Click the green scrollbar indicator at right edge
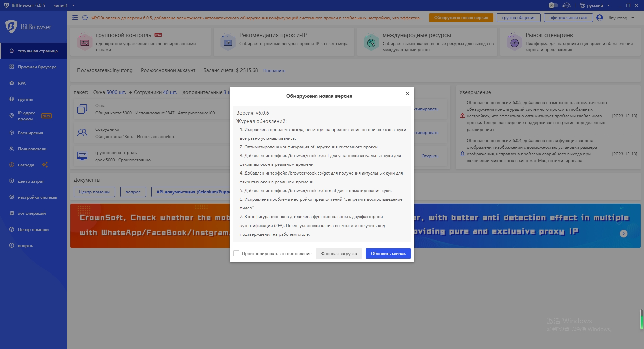The image size is (644, 349). [642, 319]
